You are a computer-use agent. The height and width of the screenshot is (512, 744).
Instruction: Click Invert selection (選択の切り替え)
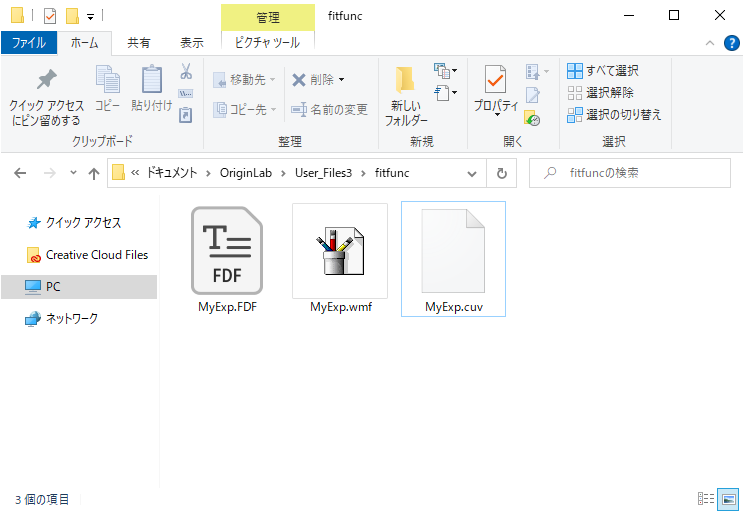click(614, 114)
